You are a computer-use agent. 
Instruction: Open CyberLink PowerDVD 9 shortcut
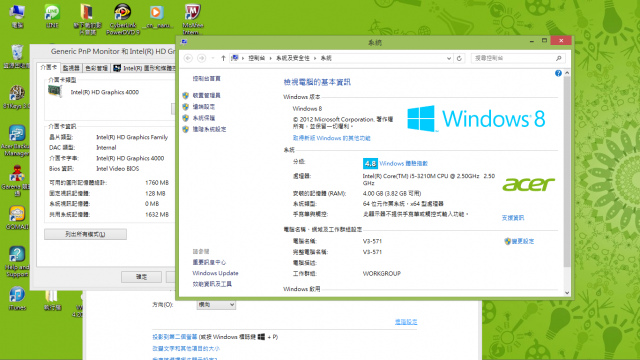tap(122, 19)
